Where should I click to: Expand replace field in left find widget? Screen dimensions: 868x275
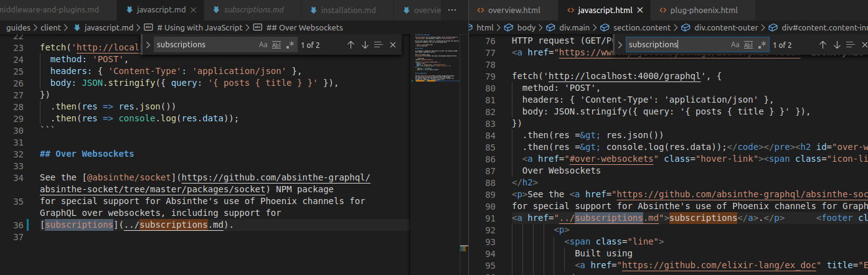pos(148,45)
